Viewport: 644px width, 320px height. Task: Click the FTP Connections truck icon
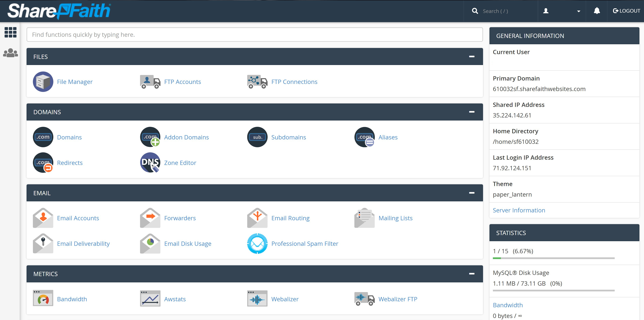click(257, 82)
